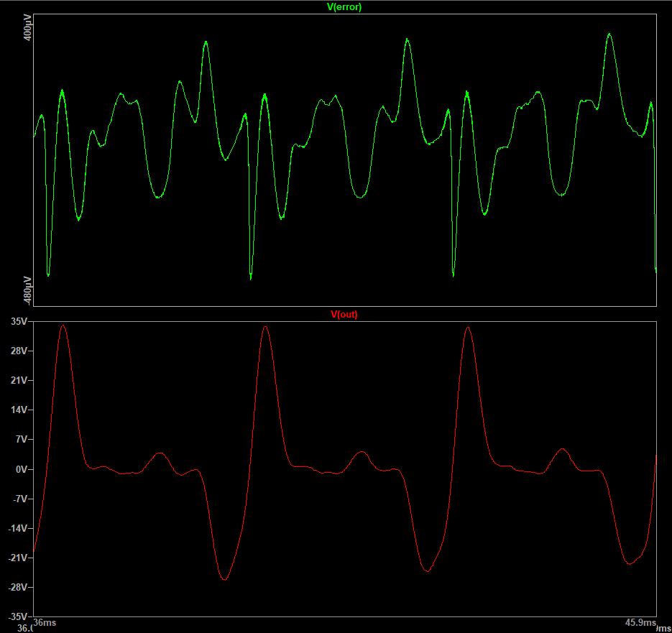Image resolution: width=672 pixels, height=633 pixels.
Task: Click the -7V tick label on the vertical axis
Action: (19, 499)
